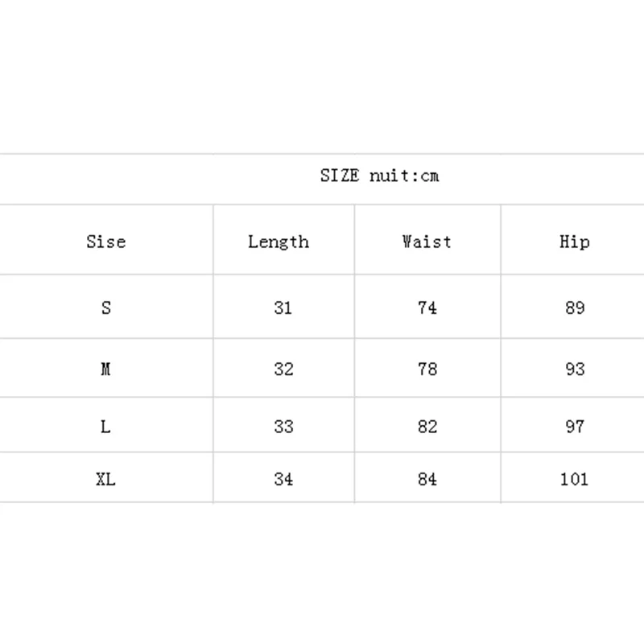Click the size XL row label
This screenshot has height=644, width=644.
click(x=106, y=479)
